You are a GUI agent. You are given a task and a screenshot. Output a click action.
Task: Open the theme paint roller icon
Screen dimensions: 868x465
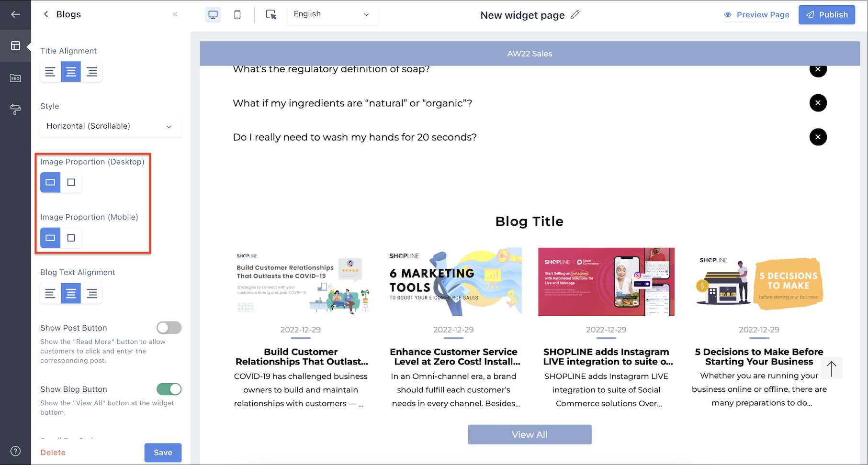tap(15, 110)
